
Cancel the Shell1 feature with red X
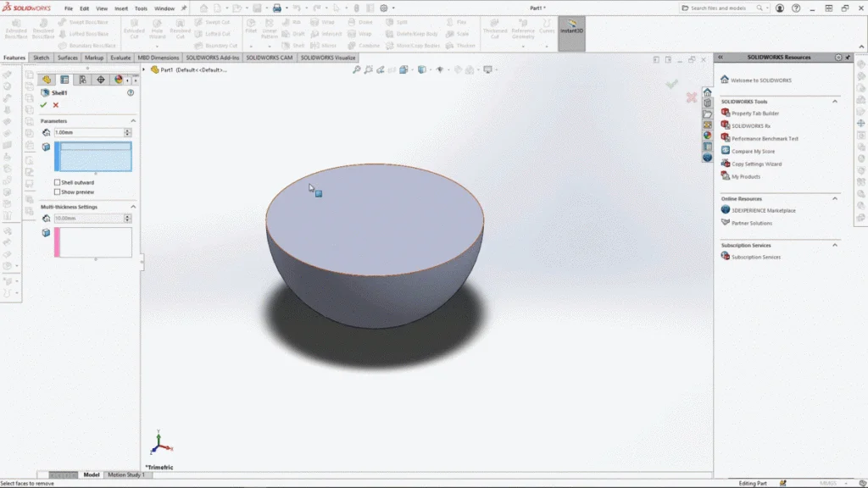click(55, 105)
